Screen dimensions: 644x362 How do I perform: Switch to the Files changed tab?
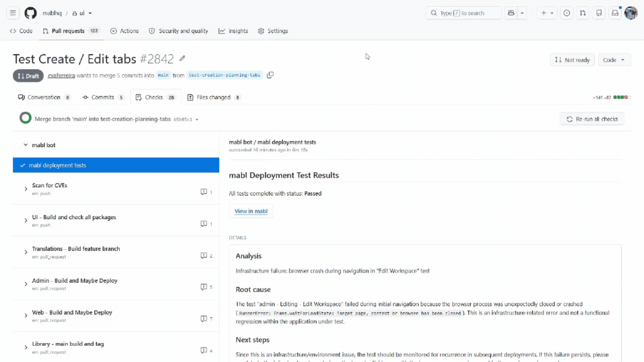click(x=214, y=97)
